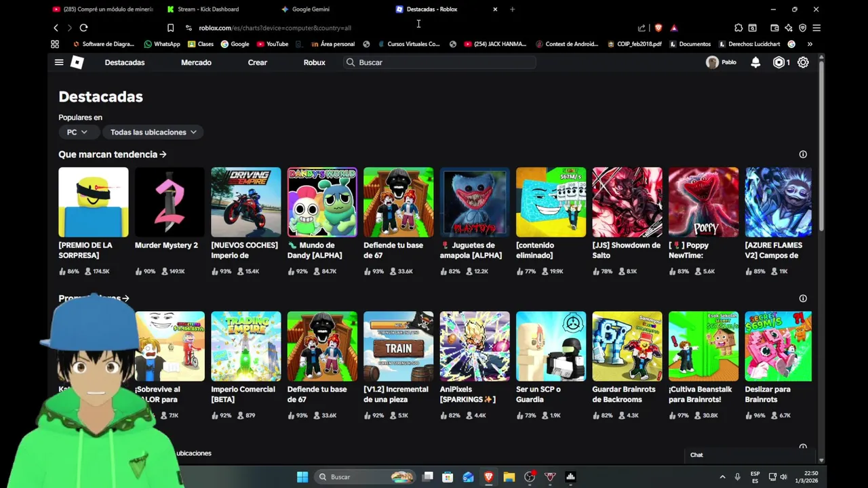Image resolution: width=868 pixels, height=488 pixels.
Task: Open COIP_feb2018.pdf bookmark
Action: [634, 44]
